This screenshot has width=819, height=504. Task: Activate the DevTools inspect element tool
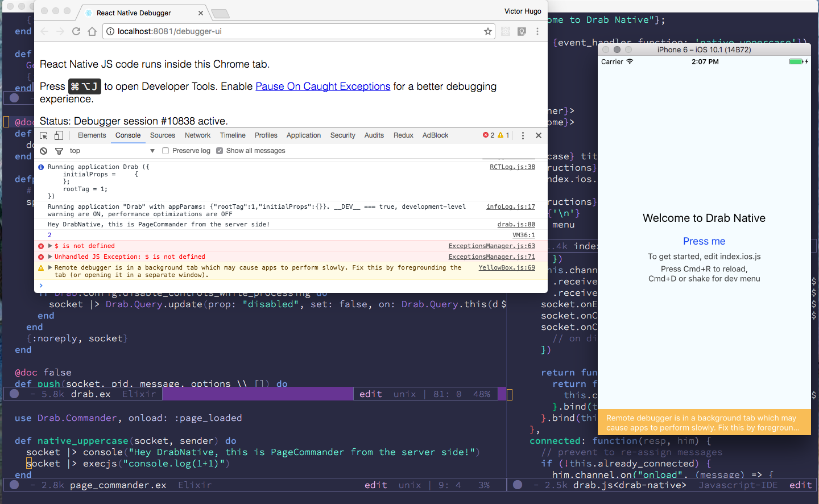(44, 135)
